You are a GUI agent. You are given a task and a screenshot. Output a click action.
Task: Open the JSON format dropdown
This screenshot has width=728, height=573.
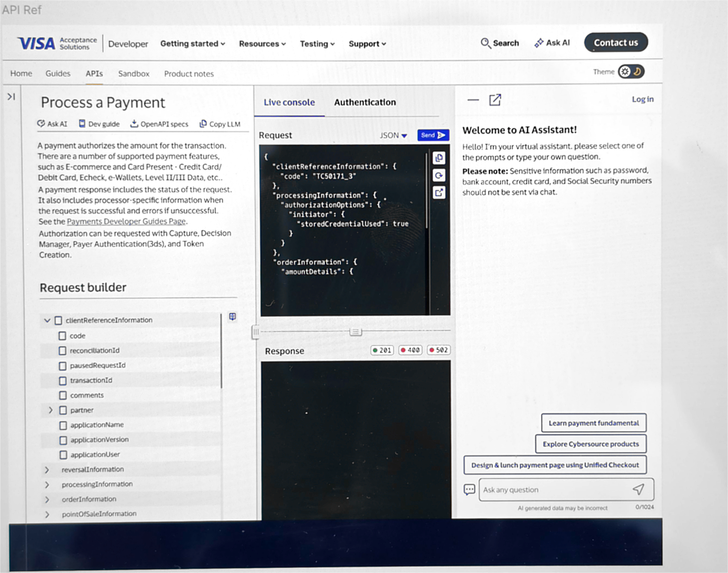coord(393,135)
